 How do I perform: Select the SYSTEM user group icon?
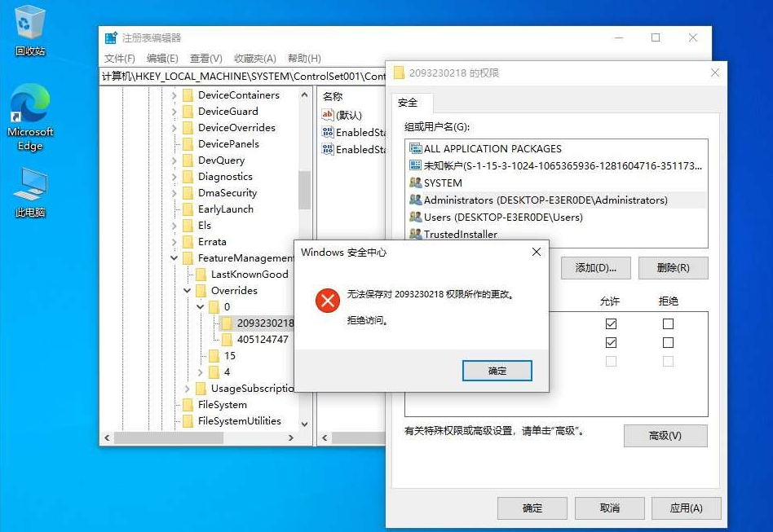(x=416, y=183)
